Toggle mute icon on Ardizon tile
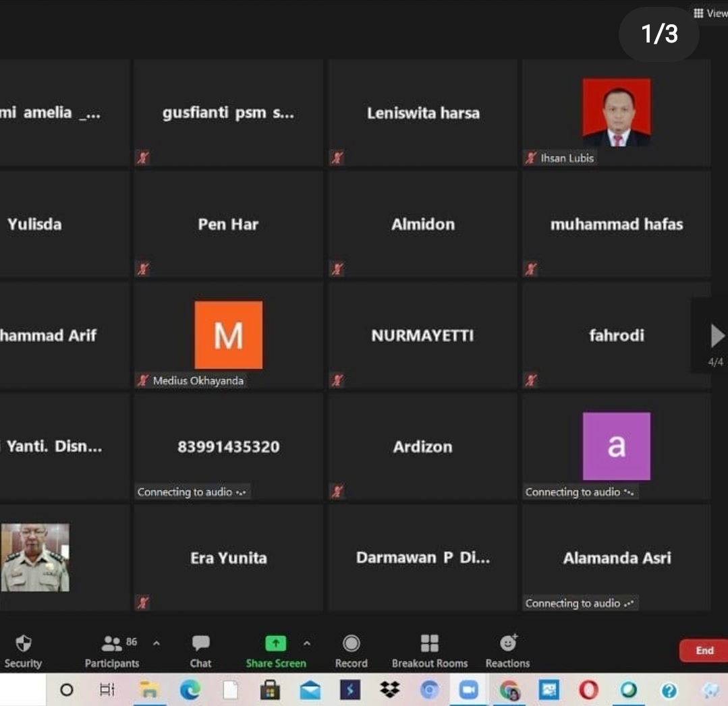Screen dimensions: 728x706 (x=337, y=492)
